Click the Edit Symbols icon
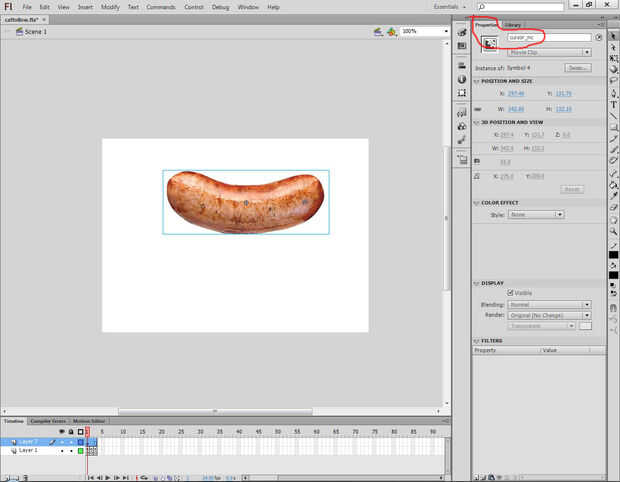This screenshot has height=482, width=620. 391,32
